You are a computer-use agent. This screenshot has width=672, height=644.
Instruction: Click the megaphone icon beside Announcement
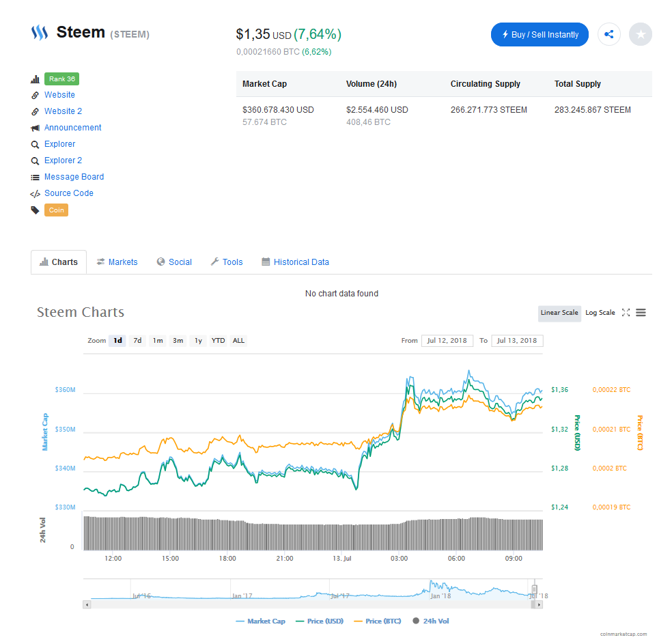[35, 128]
